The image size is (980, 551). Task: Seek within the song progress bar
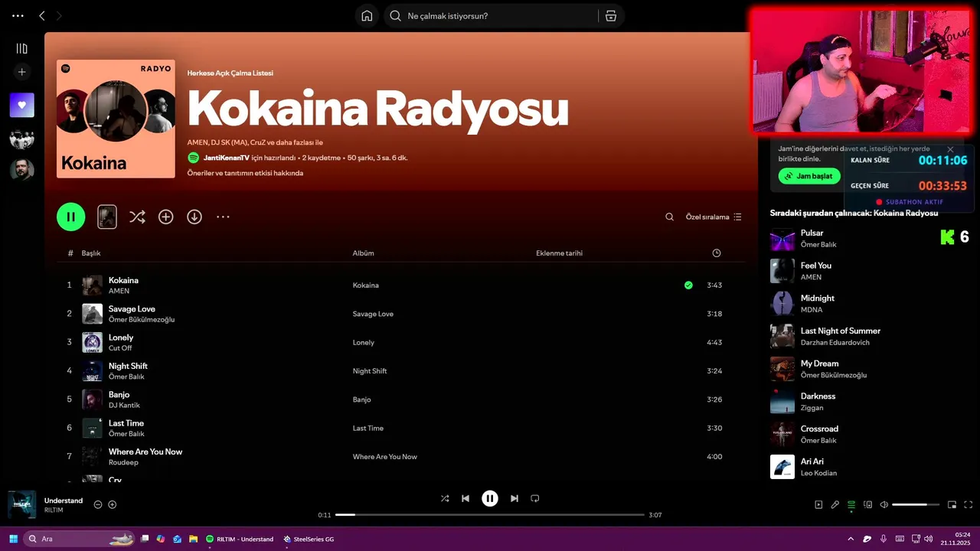tap(490, 515)
